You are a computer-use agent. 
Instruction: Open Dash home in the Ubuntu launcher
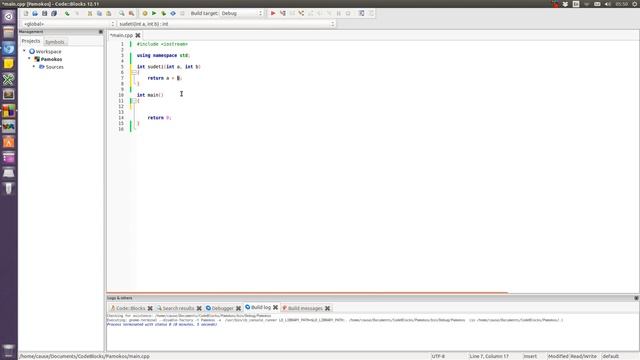(x=9, y=17)
